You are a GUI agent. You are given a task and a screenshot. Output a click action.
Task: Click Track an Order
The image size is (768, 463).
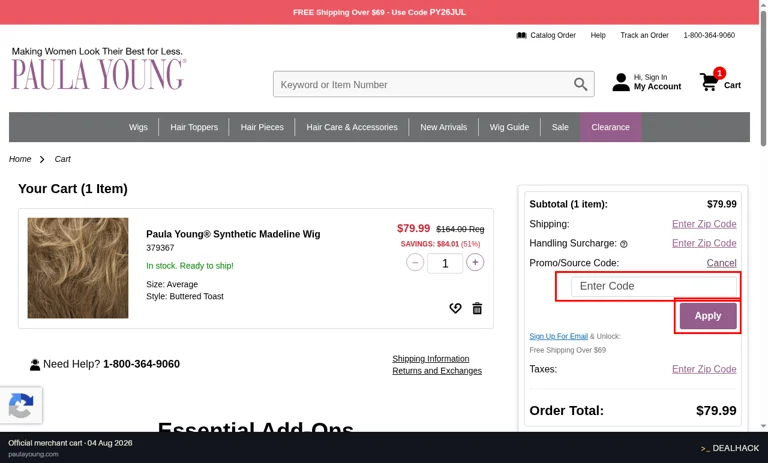point(644,35)
